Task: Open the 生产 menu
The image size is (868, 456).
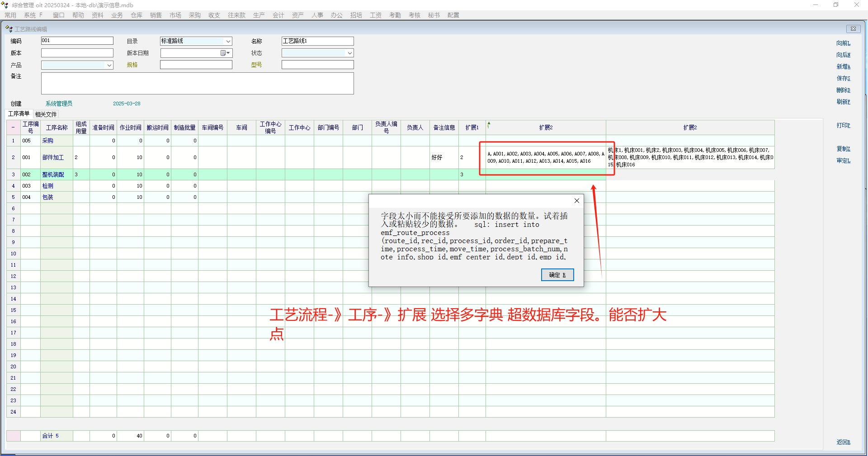Action: [x=259, y=15]
